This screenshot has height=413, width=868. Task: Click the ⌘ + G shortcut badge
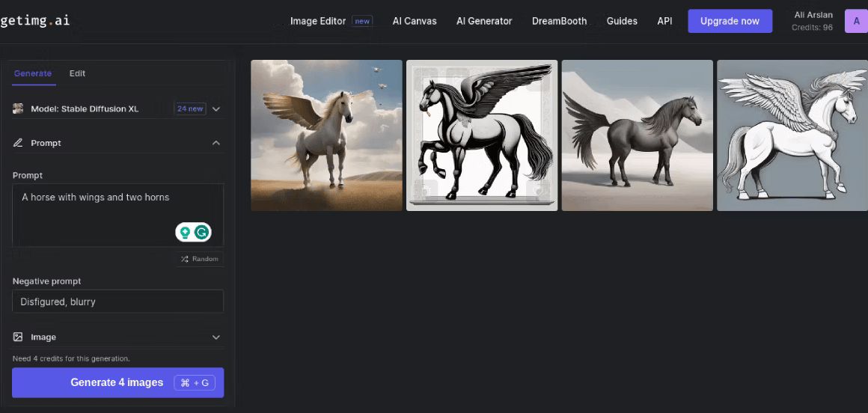[x=195, y=382]
